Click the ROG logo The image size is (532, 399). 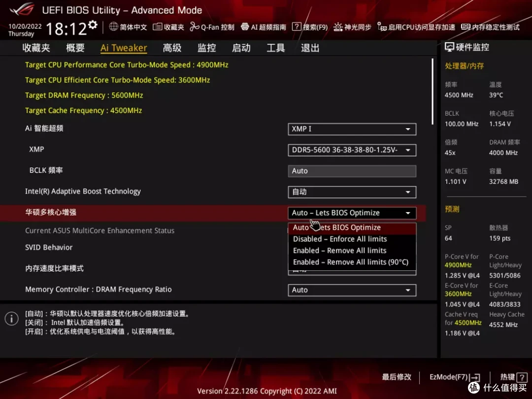pyautogui.click(x=22, y=9)
